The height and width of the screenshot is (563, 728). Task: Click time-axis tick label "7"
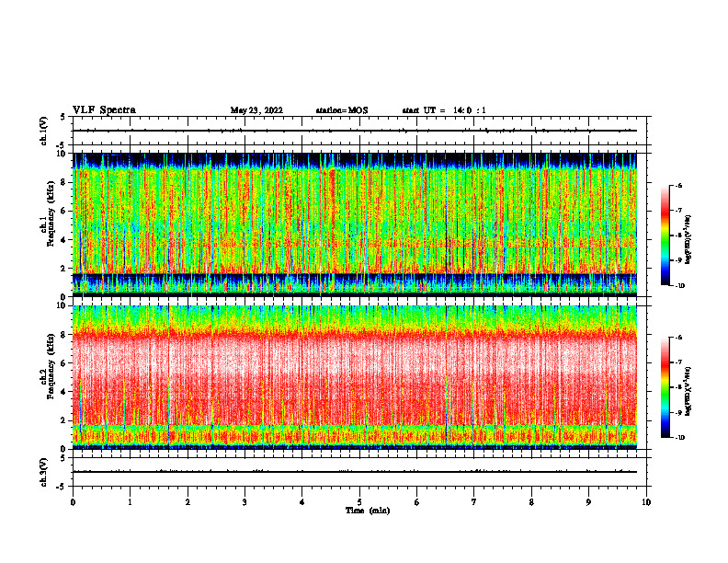pyautogui.click(x=474, y=502)
